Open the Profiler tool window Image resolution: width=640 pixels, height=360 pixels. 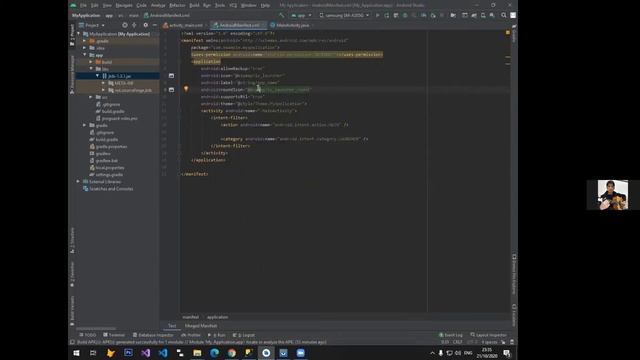pyautogui.click(x=191, y=335)
